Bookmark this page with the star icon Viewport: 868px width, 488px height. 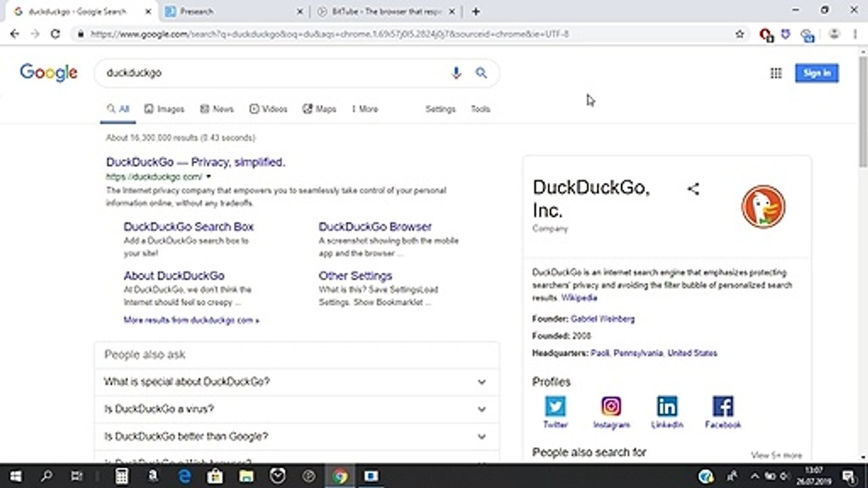point(740,34)
